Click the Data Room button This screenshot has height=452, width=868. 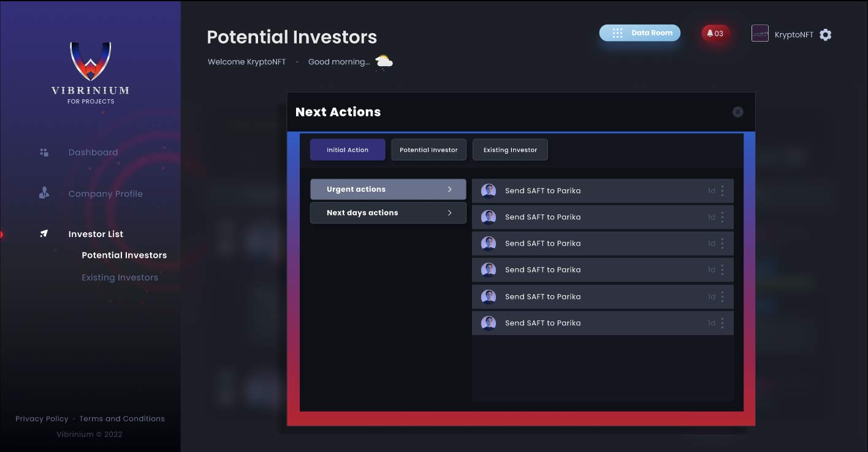coord(640,33)
